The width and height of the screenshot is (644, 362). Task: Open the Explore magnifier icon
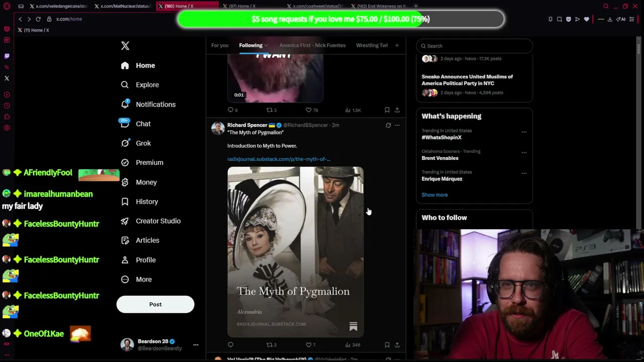[125, 85]
